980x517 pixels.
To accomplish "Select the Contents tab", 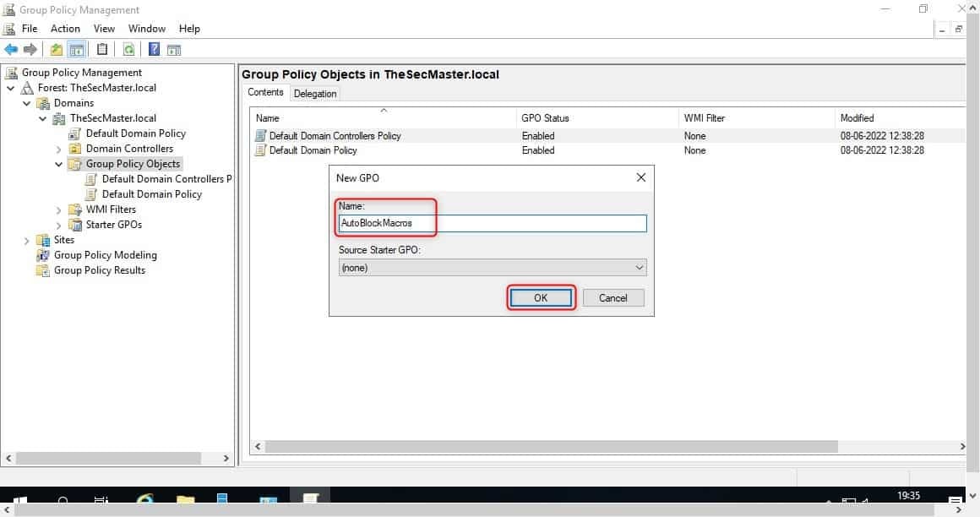I will (x=265, y=93).
